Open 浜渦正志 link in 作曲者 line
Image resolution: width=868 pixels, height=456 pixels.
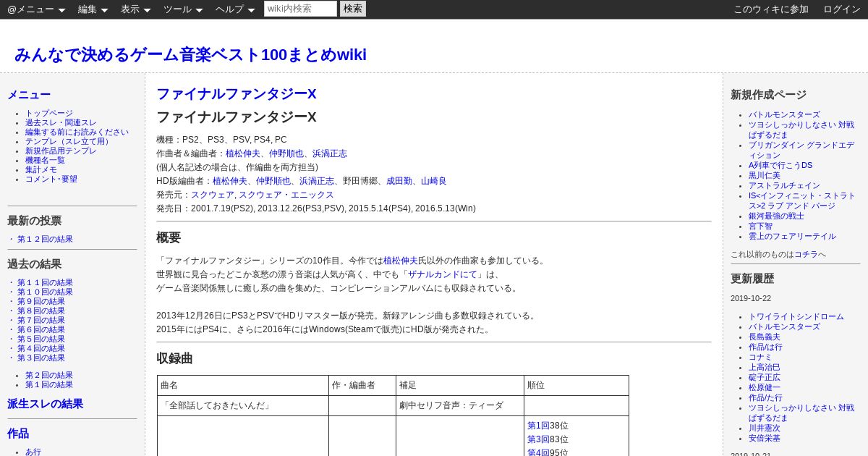(330, 153)
